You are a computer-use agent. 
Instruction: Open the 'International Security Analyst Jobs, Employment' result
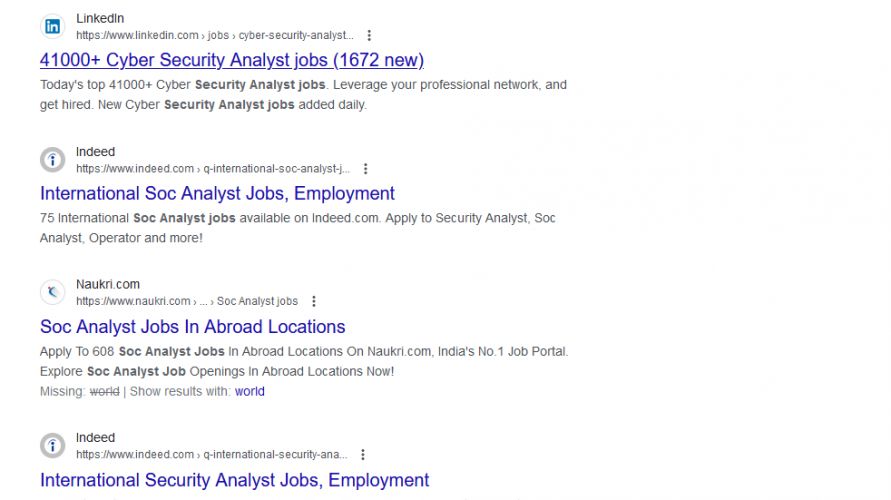[x=234, y=480]
